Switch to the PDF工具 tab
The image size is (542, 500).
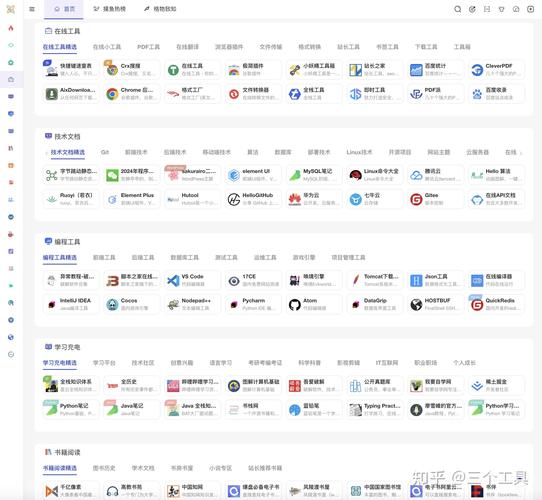tap(148, 47)
